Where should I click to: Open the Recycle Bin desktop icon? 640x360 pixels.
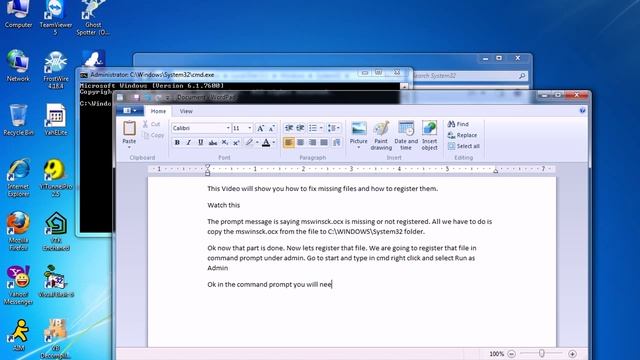click(18, 120)
